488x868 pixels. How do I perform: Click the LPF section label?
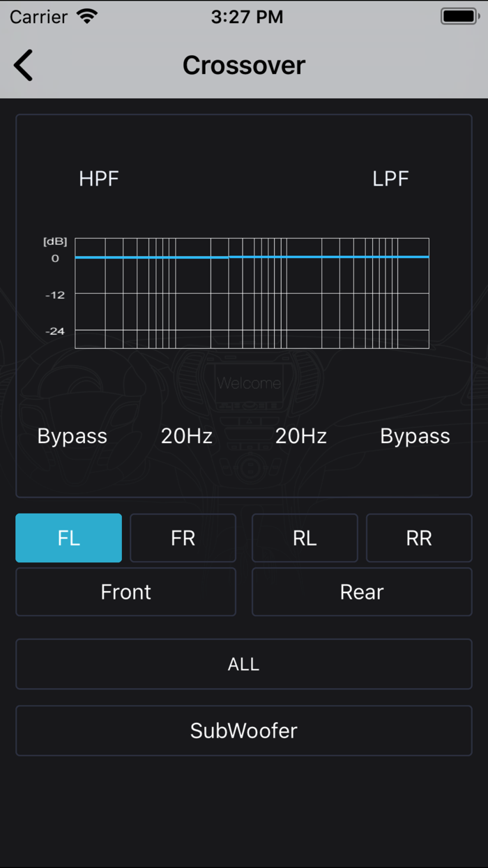(x=390, y=179)
